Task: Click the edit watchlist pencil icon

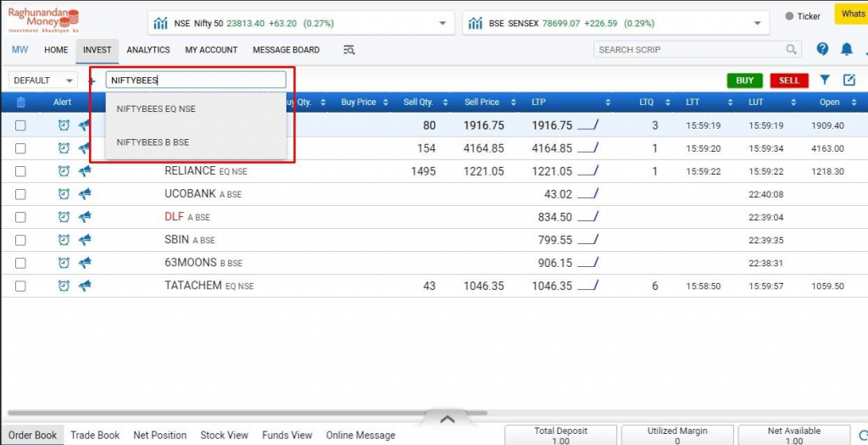Action: tap(849, 81)
